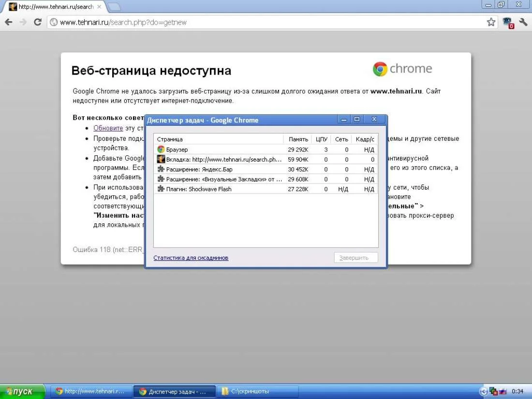
Task: Open Статистика для сисадминов link
Action: tap(191, 258)
